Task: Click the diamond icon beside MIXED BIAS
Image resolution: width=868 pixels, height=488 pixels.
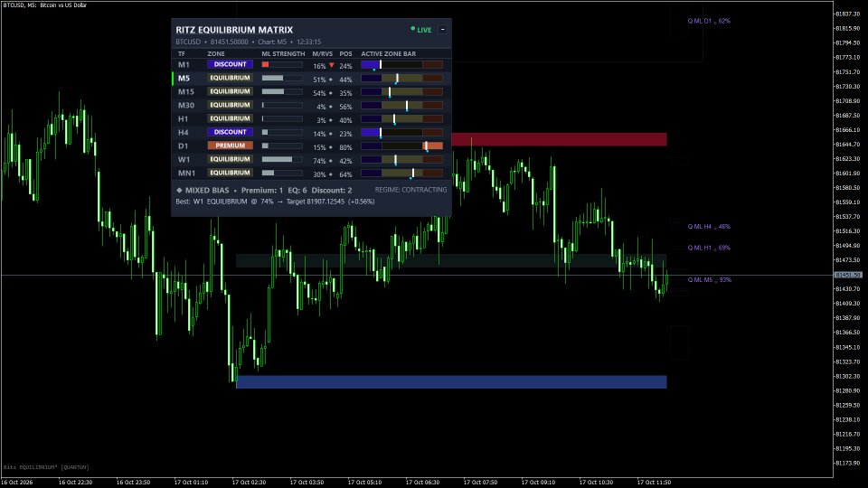Action: coord(179,190)
